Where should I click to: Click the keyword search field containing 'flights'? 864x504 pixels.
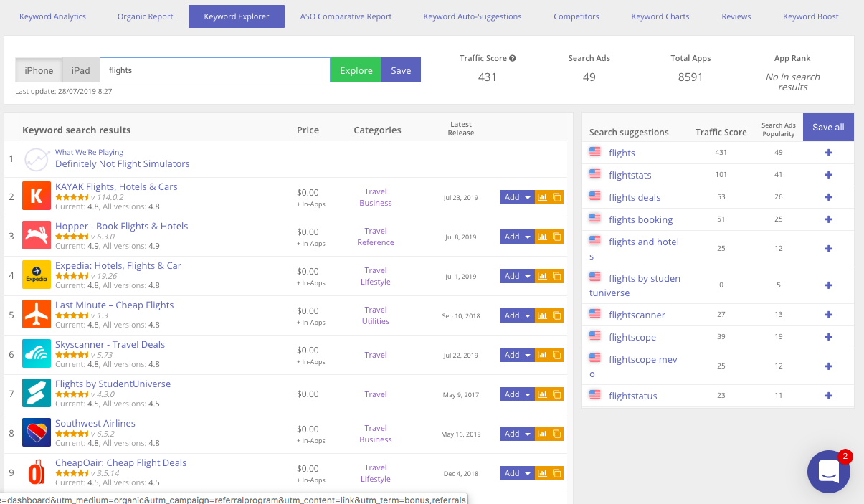[x=214, y=70]
